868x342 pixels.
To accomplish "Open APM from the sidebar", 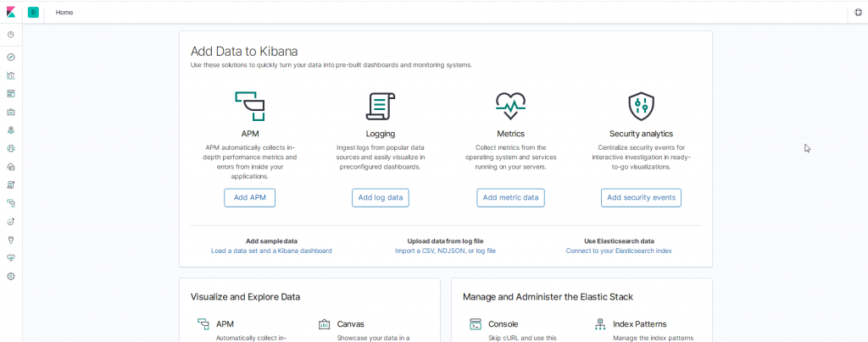I will (10, 203).
